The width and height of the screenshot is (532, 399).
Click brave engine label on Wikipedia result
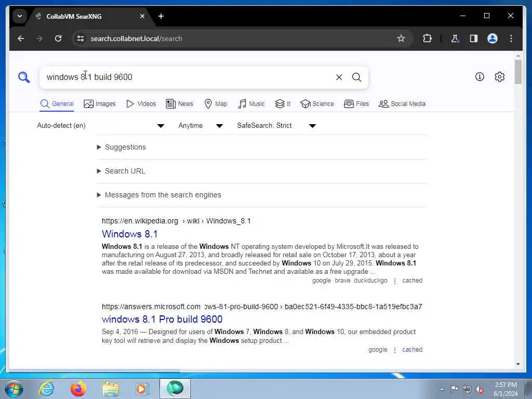(x=342, y=281)
